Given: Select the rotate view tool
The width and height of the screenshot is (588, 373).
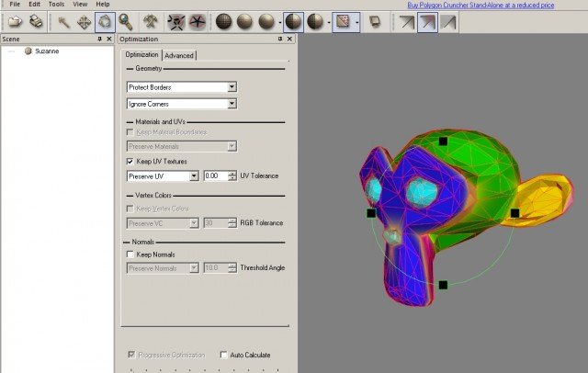Looking at the screenshot, I should 105,22.
